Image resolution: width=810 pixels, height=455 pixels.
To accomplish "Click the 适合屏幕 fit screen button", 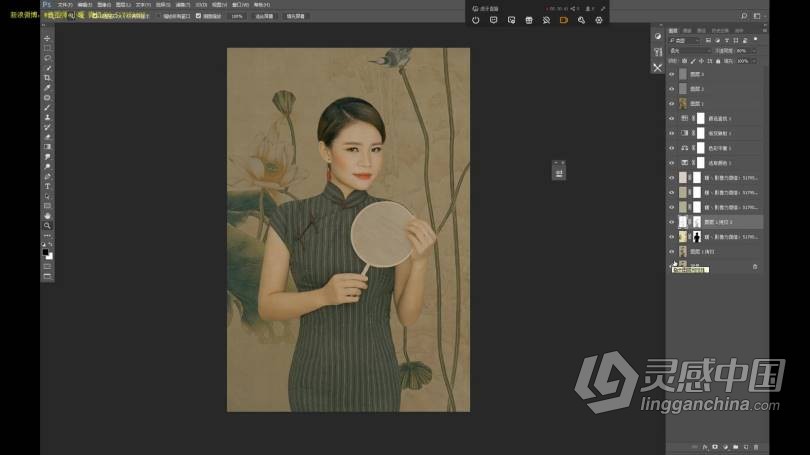I will click(x=264, y=16).
